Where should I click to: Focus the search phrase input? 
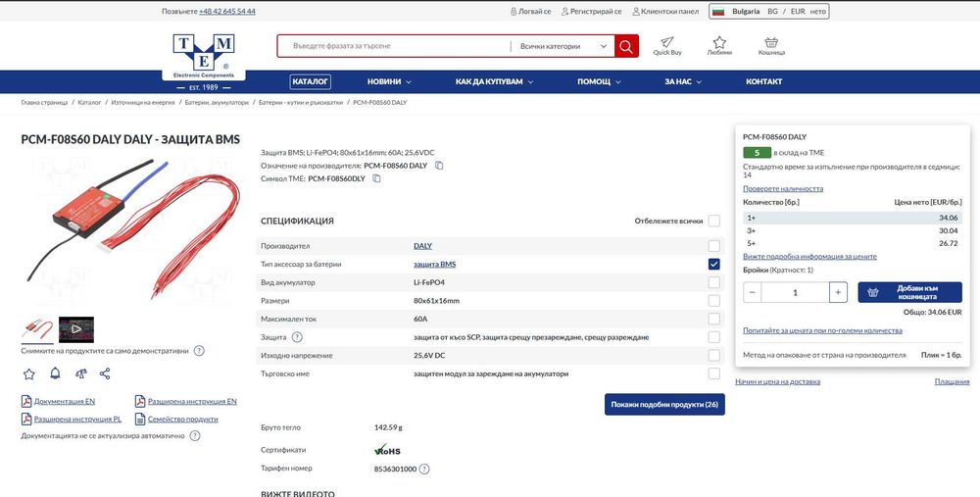[394, 46]
